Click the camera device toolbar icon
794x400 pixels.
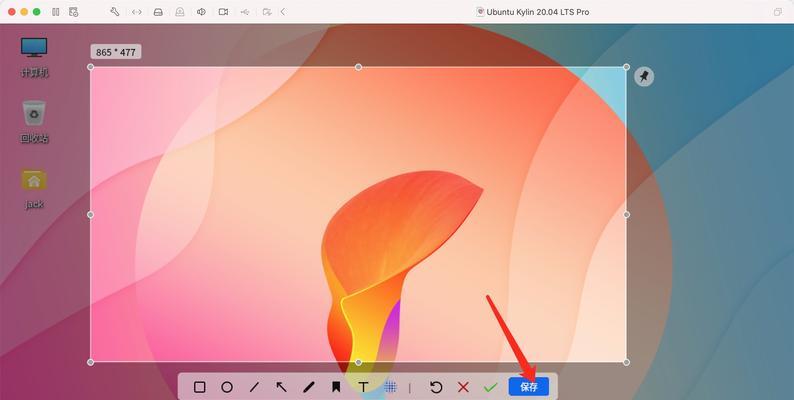(x=223, y=12)
